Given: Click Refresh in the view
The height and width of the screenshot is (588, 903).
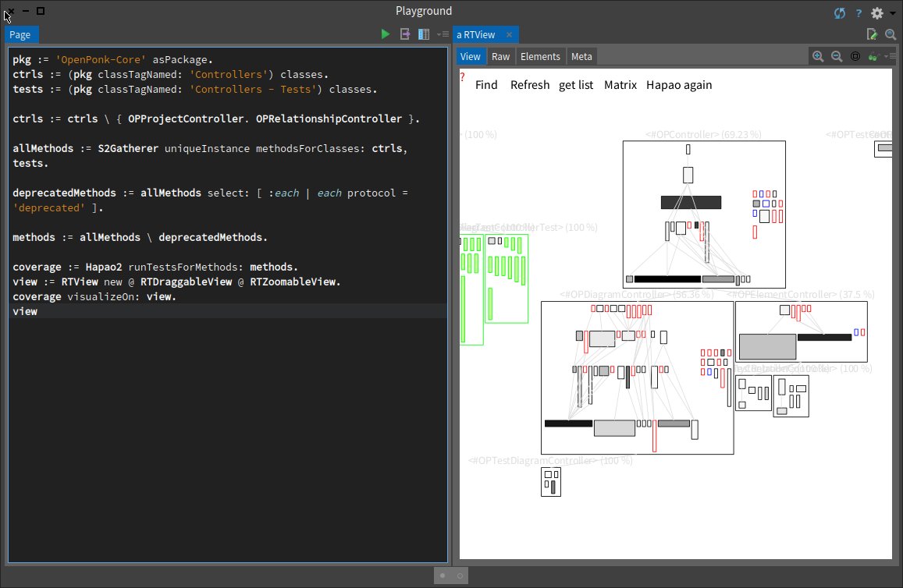Looking at the screenshot, I should (x=530, y=85).
